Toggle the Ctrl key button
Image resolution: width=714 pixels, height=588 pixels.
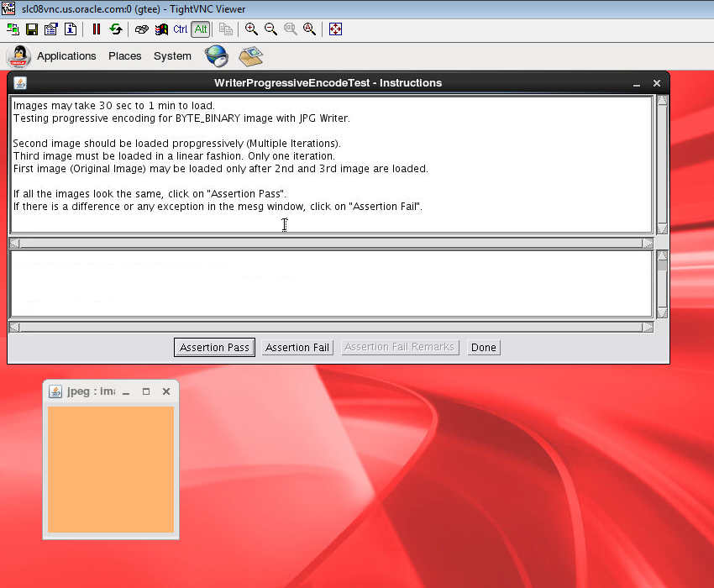click(x=181, y=29)
